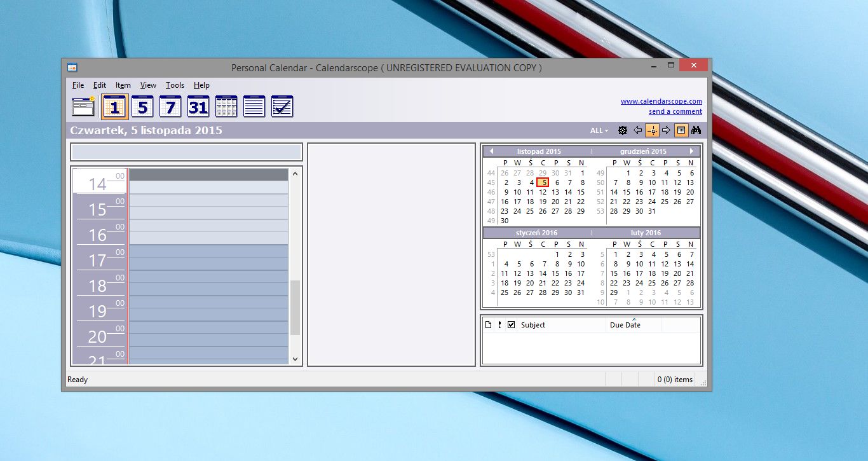Switch to the 1-day view

pyautogui.click(x=115, y=107)
